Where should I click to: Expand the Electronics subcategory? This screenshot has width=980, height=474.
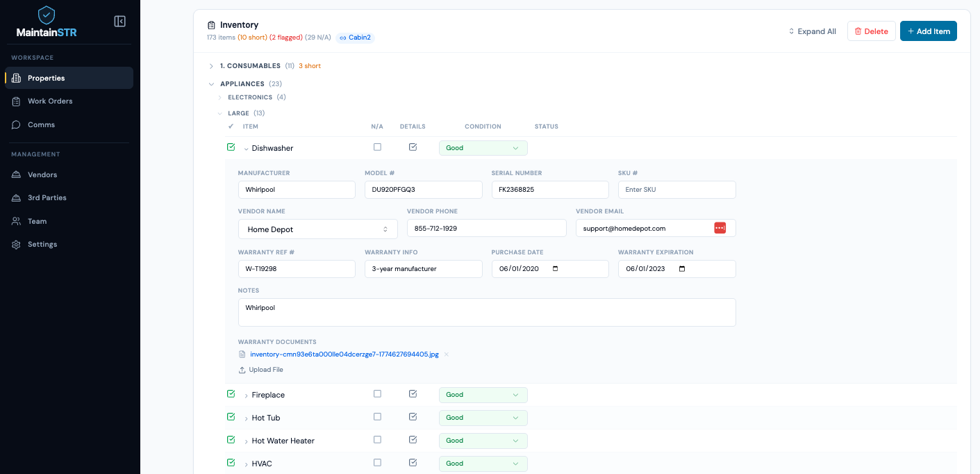pyautogui.click(x=220, y=97)
